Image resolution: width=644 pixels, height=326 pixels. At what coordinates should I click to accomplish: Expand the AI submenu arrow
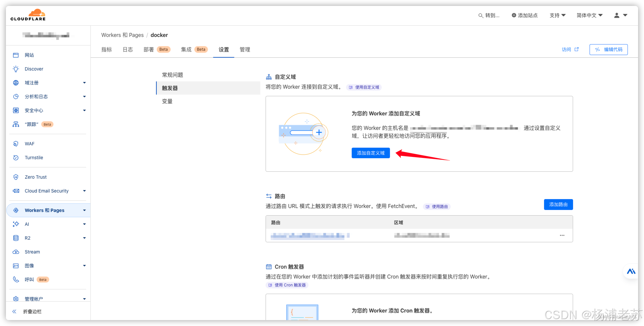84,224
